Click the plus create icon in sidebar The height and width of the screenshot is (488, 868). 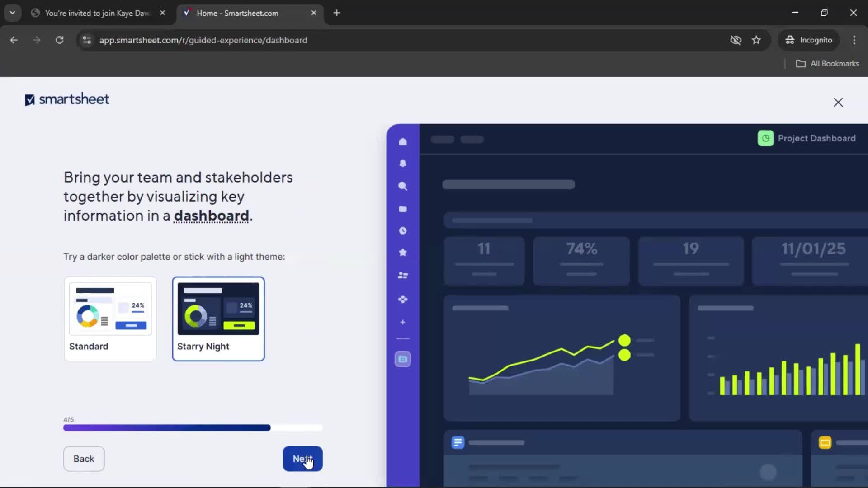pyautogui.click(x=403, y=322)
